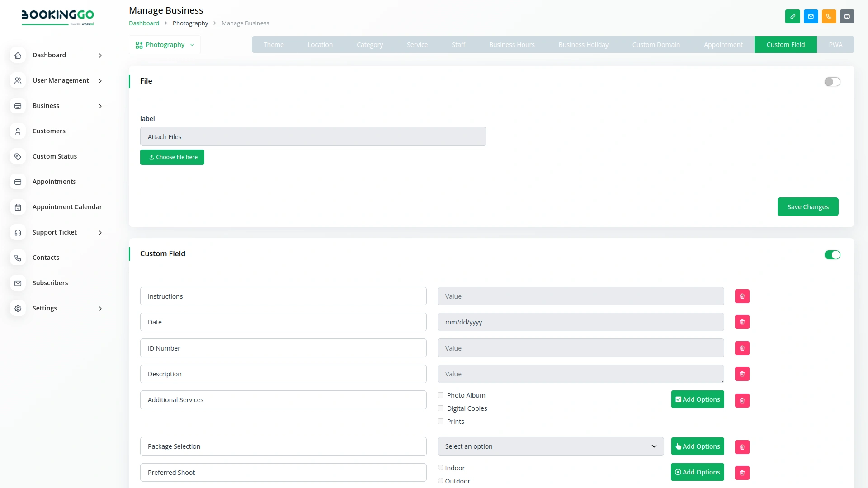
Task: Click the Save Changes button
Action: pos(808,206)
